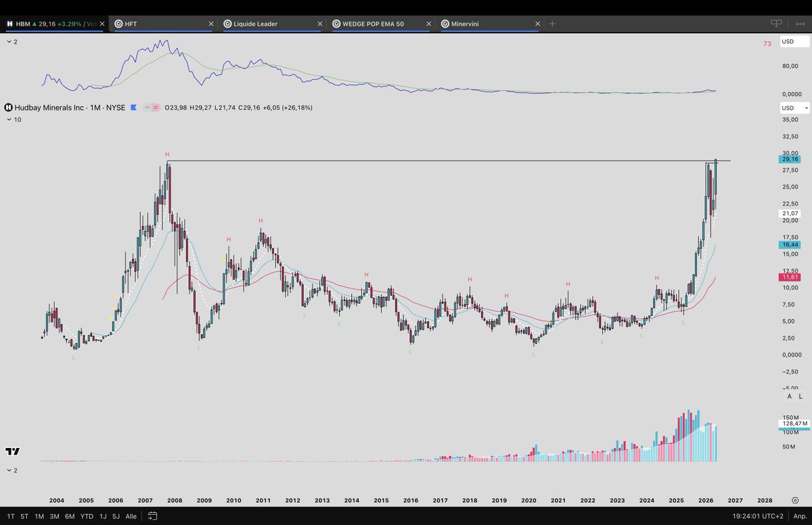Click the H marker above 2007 peak

167,154
